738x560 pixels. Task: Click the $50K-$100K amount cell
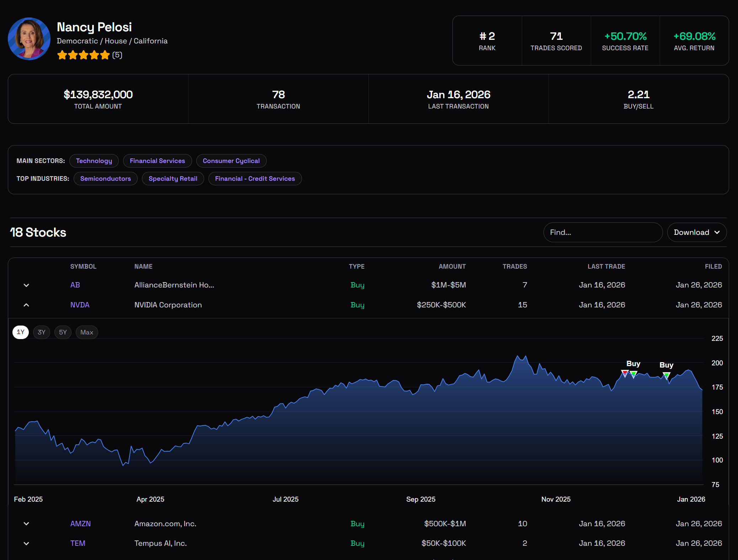pyautogui.click(x=444, y=543)
